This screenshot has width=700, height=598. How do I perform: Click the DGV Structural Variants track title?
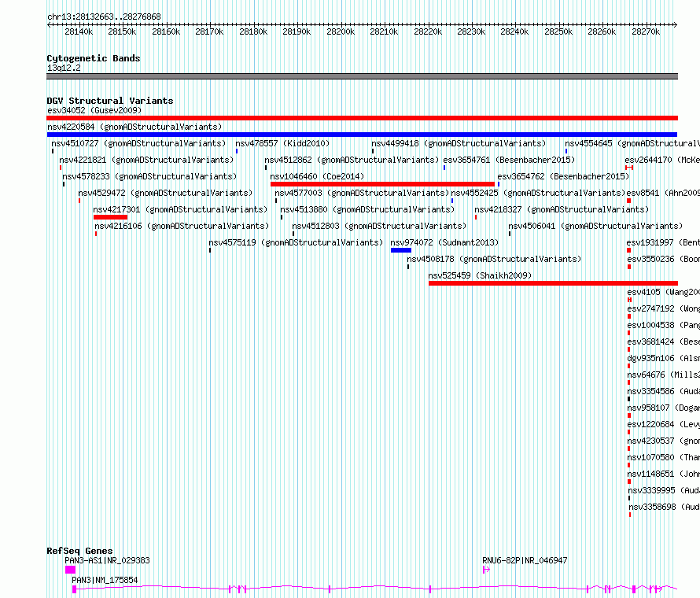click(110, 101)
